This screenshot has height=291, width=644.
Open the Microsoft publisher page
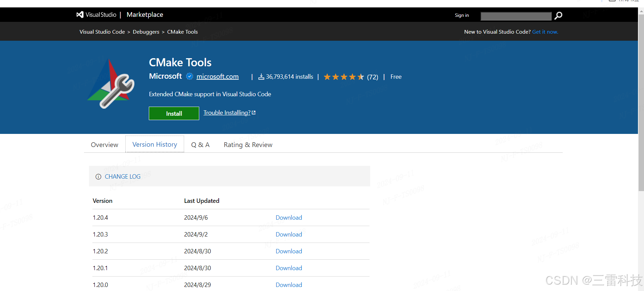[x=165, y=76]
